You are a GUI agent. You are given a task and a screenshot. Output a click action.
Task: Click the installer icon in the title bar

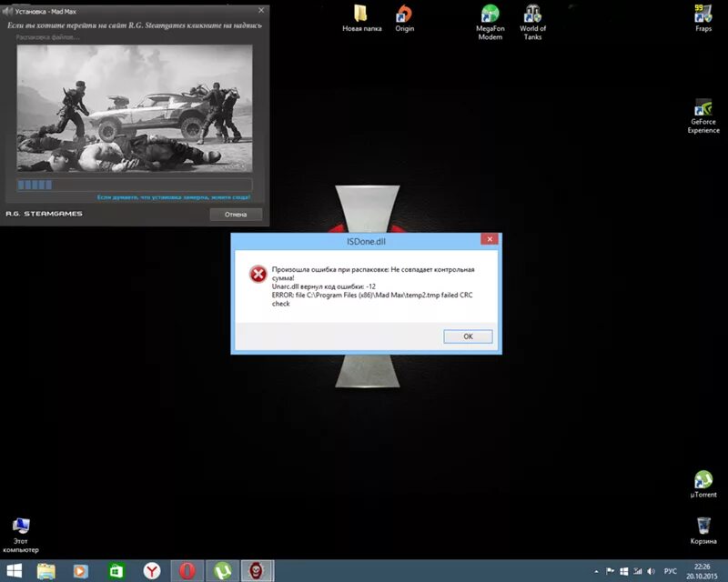coord(7,11)
